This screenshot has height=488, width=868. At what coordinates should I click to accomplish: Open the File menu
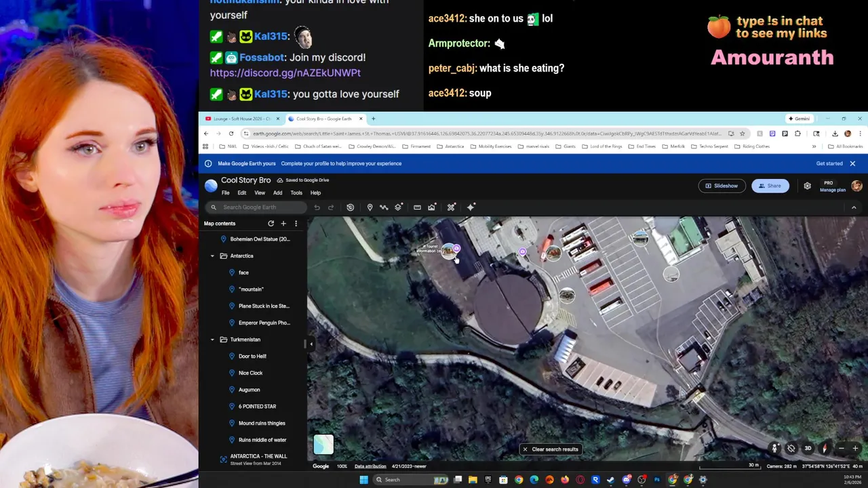click(x=226, y=193)
